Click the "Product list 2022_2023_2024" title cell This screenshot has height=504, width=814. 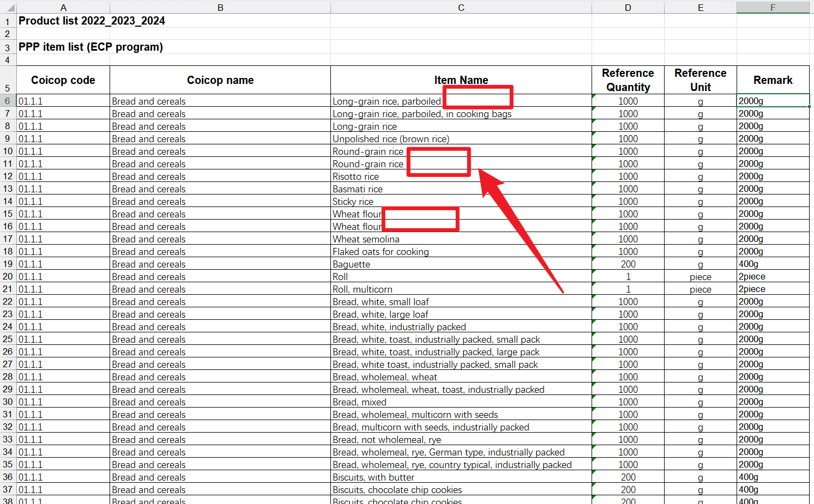[92, 21]
